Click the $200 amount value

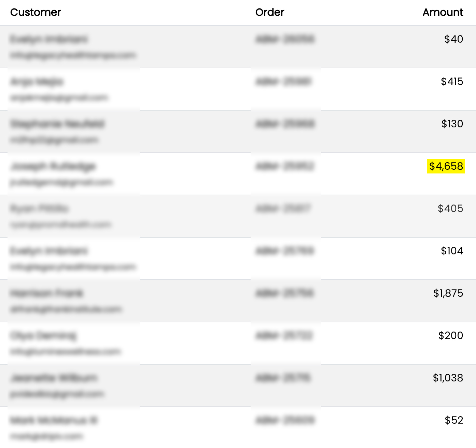click(x=451, y=336)
